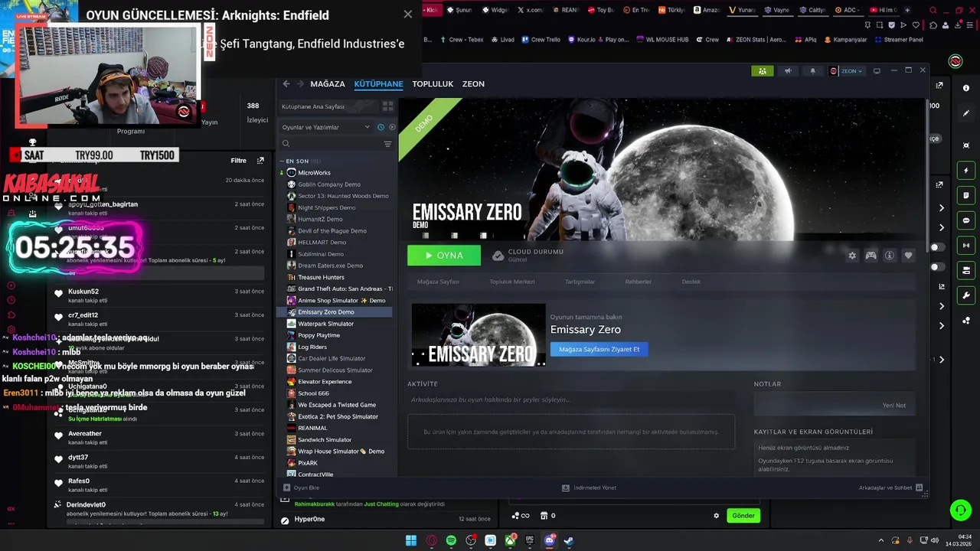Open İndirmeleri Yönet downloads link

(590, 487)
